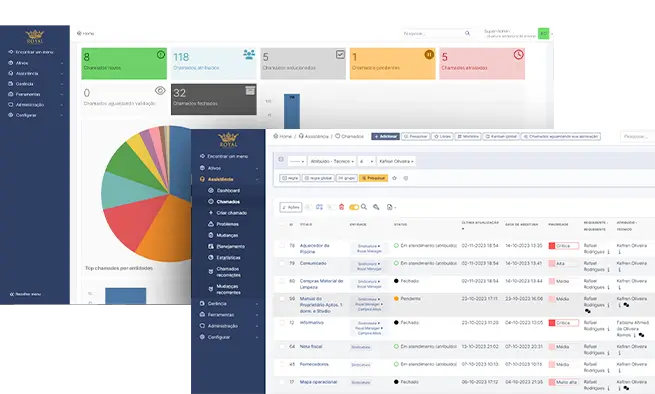The width and height of the screenshot is (655, 394).
Task: Click the star icon to save the search
Action: tap(394, 178)
